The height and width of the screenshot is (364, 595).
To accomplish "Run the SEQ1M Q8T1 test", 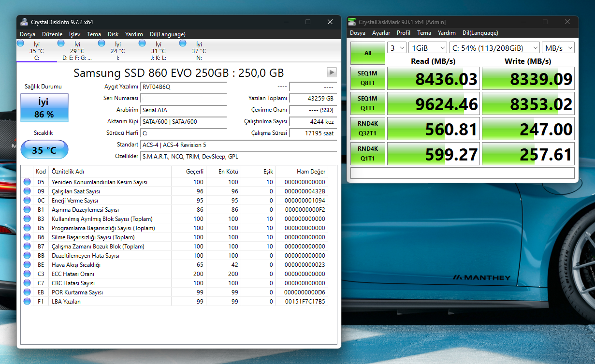I will (x=368, y=79).
